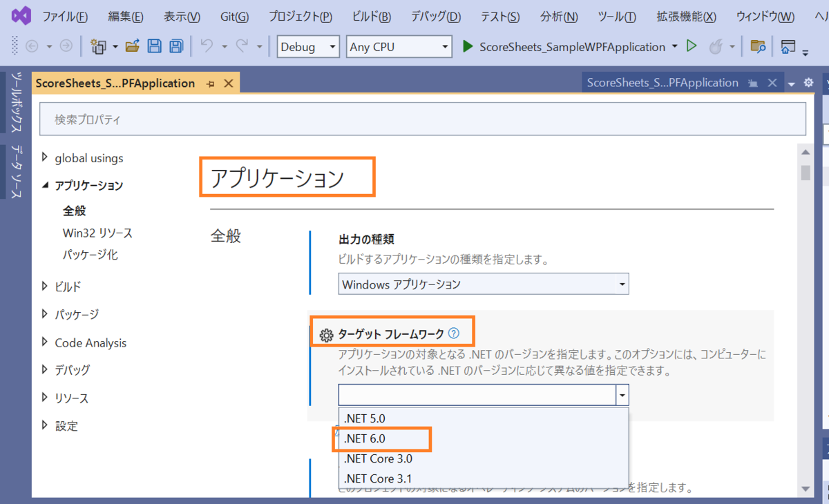Expand the リソース section
829x504 pixels.
45,398
